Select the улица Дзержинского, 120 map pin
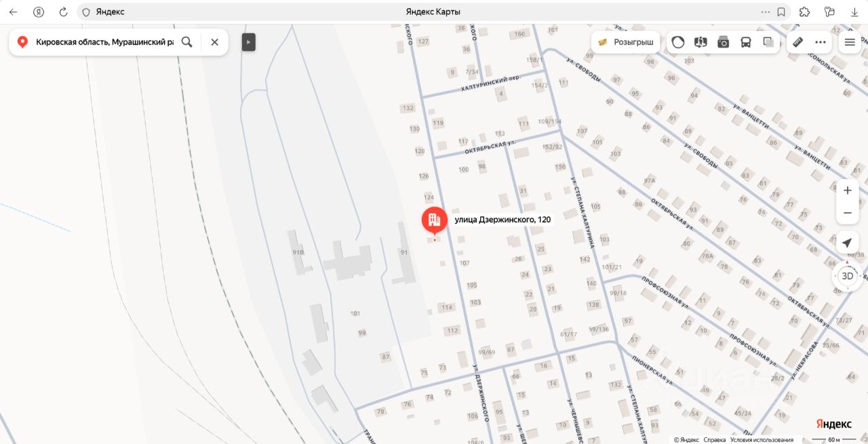868x444 pixels. 434,220
